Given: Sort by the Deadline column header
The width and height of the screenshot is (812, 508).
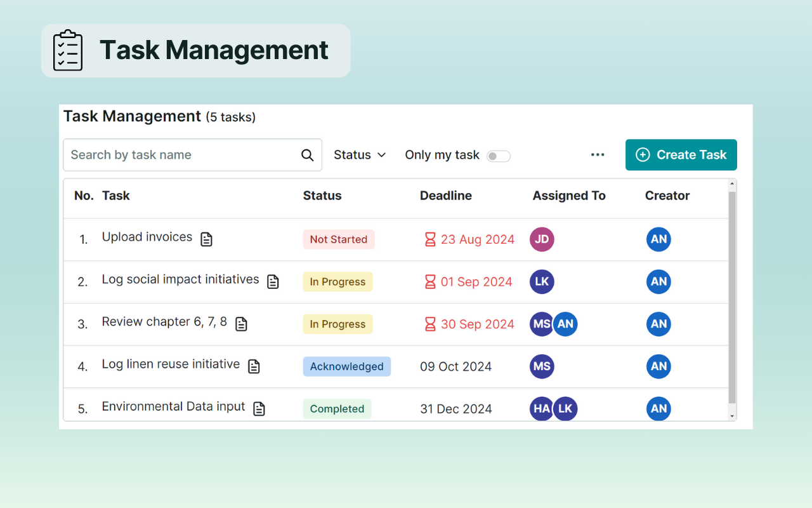Looking at the screenshot, I should [x=446, y=196].
